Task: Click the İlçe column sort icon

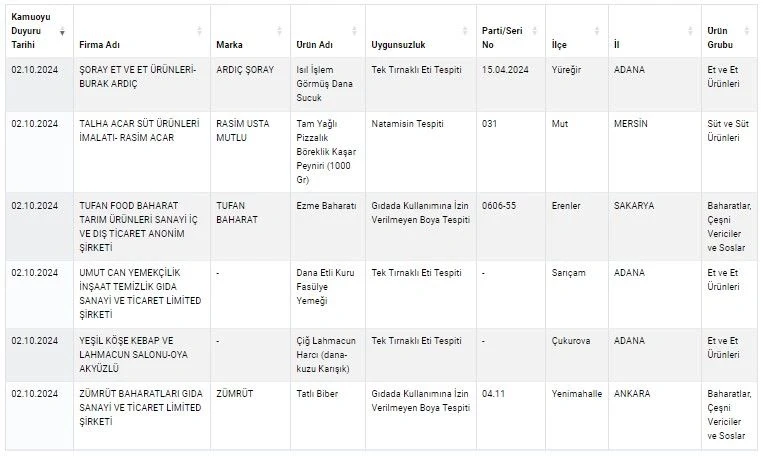Action: (x=597, y=31)
